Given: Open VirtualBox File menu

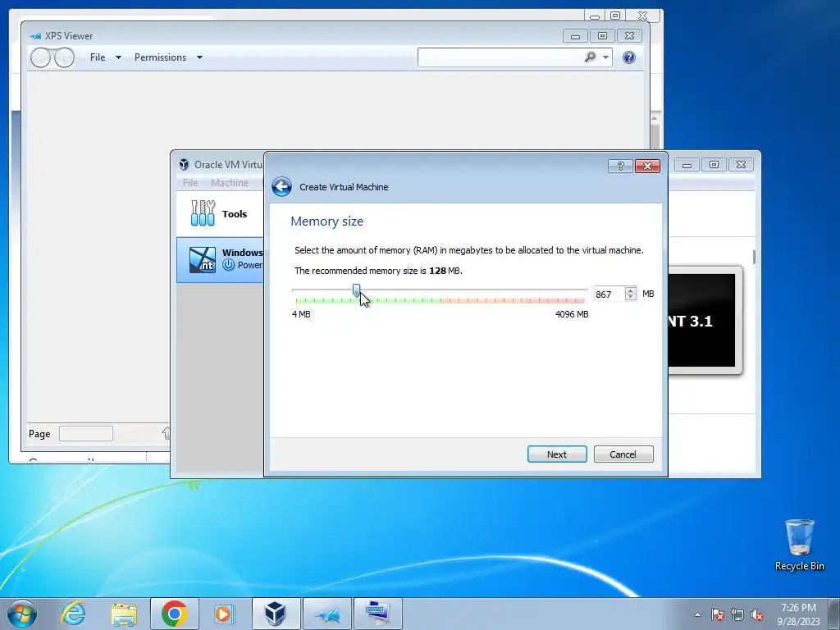Looking at the screenshot, I should coord(190,183).
